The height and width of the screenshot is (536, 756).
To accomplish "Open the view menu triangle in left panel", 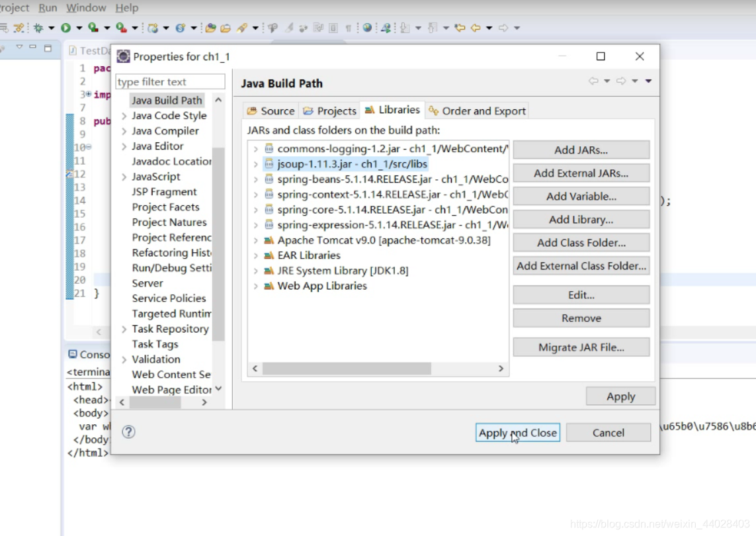I will pos(19,47).
